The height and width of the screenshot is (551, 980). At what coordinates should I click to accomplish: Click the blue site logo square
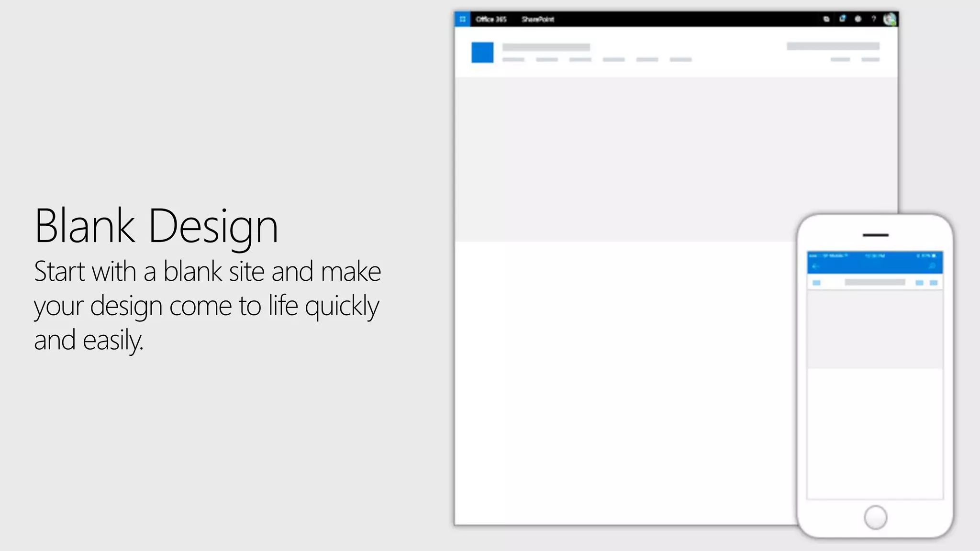[482, 53]
